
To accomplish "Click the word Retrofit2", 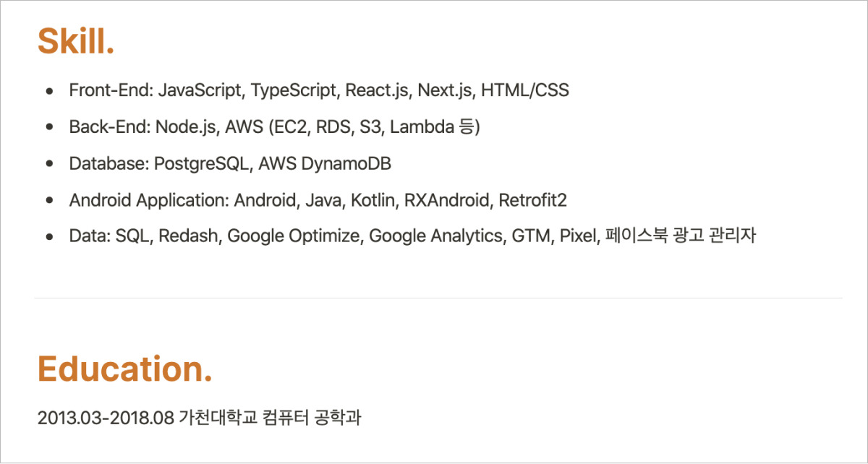I will 532,200.
